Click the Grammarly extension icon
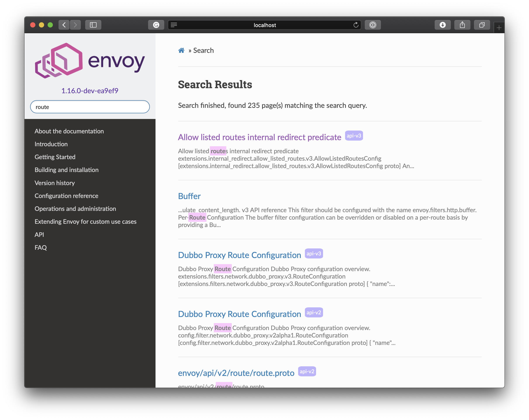 coord(156,25)
